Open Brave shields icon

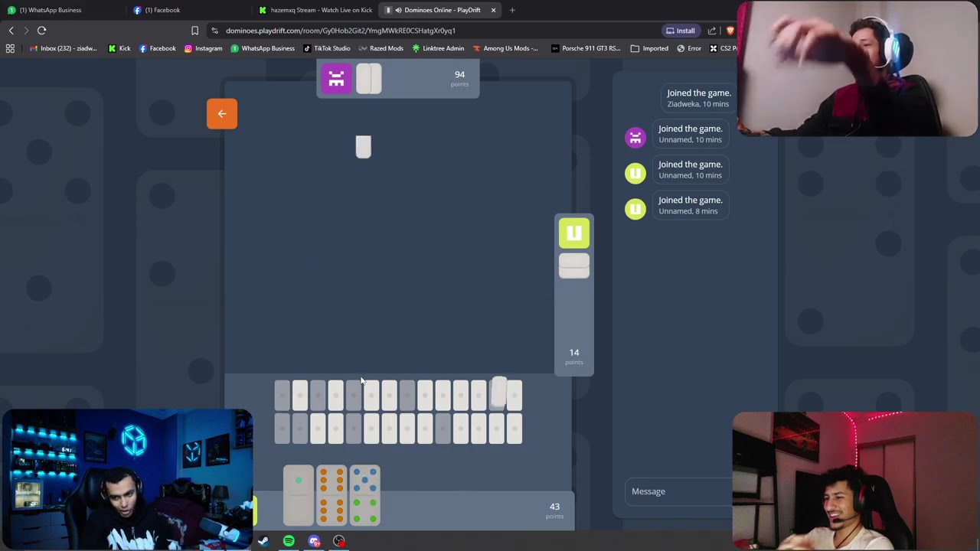click(x=730, y=31)
